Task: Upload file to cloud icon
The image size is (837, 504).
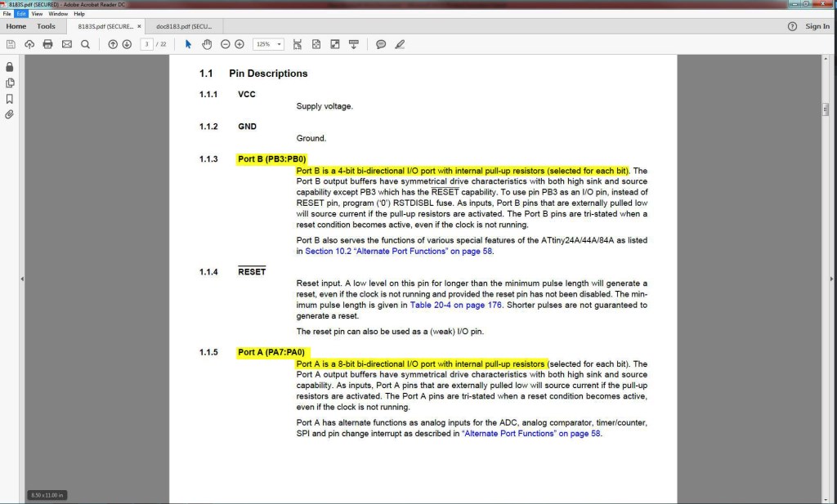Action: coord(29,44)
